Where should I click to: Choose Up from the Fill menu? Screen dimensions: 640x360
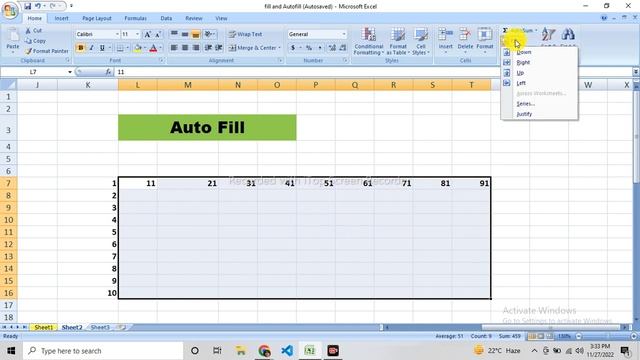click(x=540, y=73)
